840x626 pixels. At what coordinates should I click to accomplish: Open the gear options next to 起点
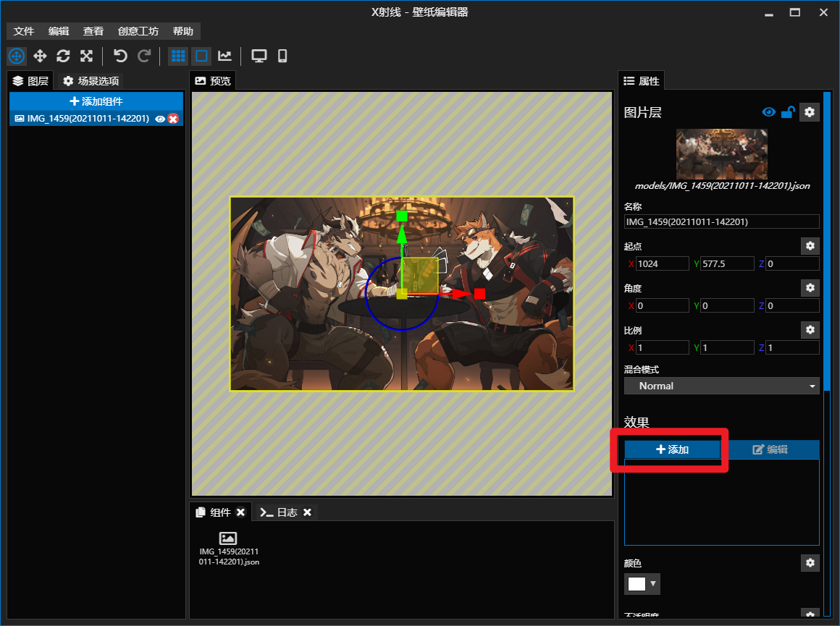810,246
